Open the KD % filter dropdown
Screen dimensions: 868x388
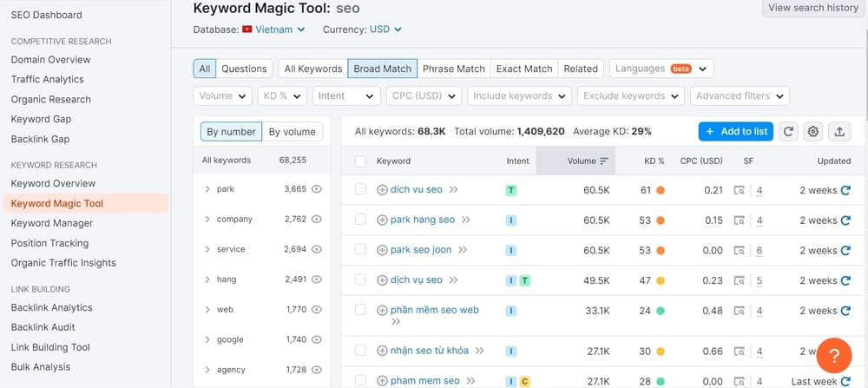[282, 95]
